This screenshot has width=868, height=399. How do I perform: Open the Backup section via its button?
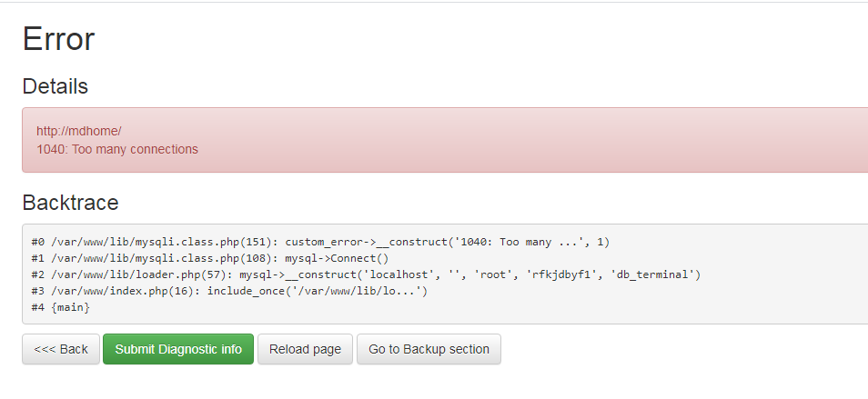[x=429, y=349]
